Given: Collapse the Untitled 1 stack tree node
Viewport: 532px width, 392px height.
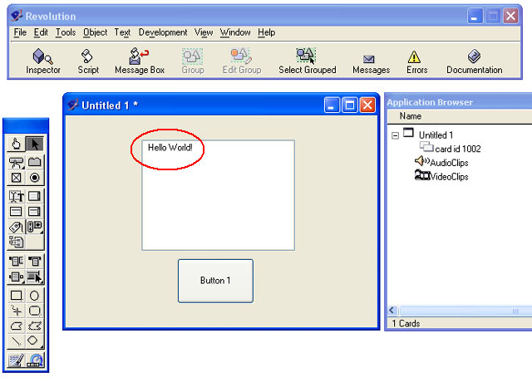Looking at the screenshot, I should coord(395,135).
